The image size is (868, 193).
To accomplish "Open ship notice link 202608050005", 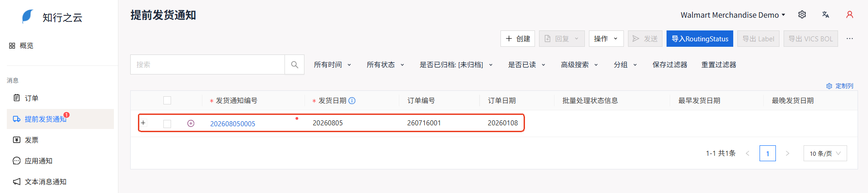I will [233, 124].
